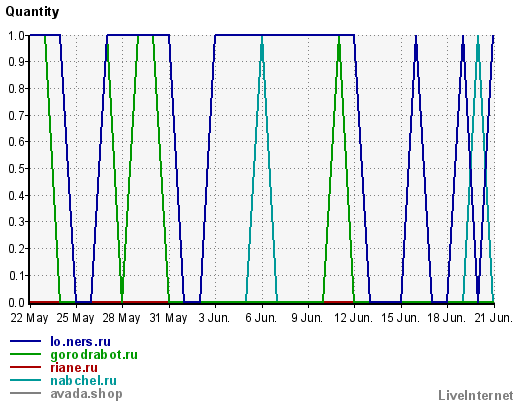
Task: Click the 21 Jun. date axis label
Action: (494, 318)
